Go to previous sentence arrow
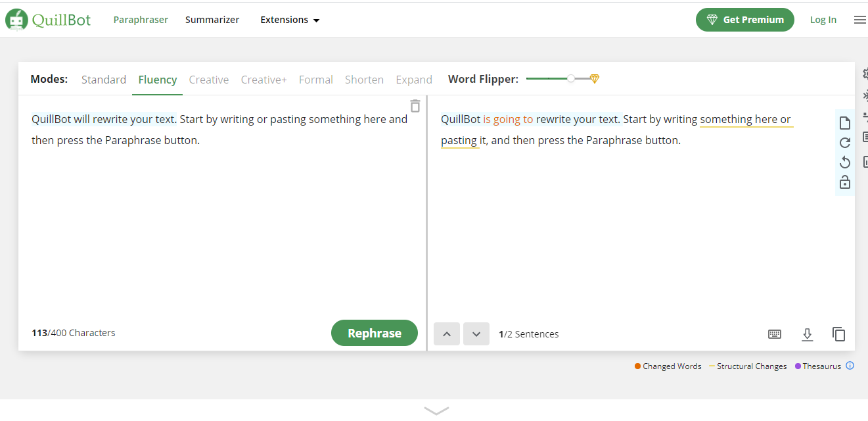868x421 pixels. [x=447, y=334]
